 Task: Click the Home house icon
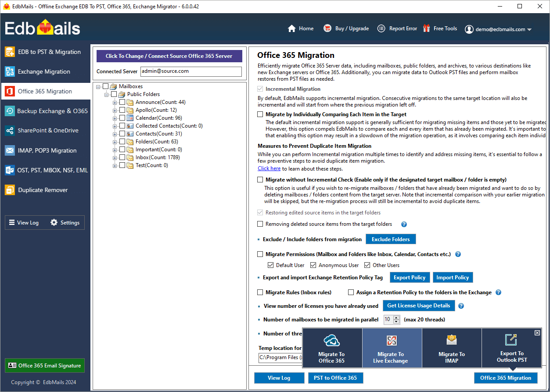(x=291, y=29)
